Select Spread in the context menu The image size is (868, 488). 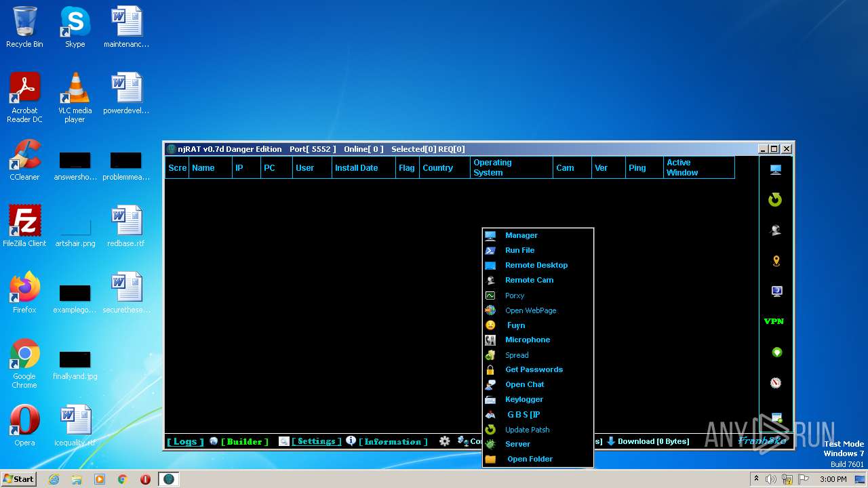[x=538, y=355]
